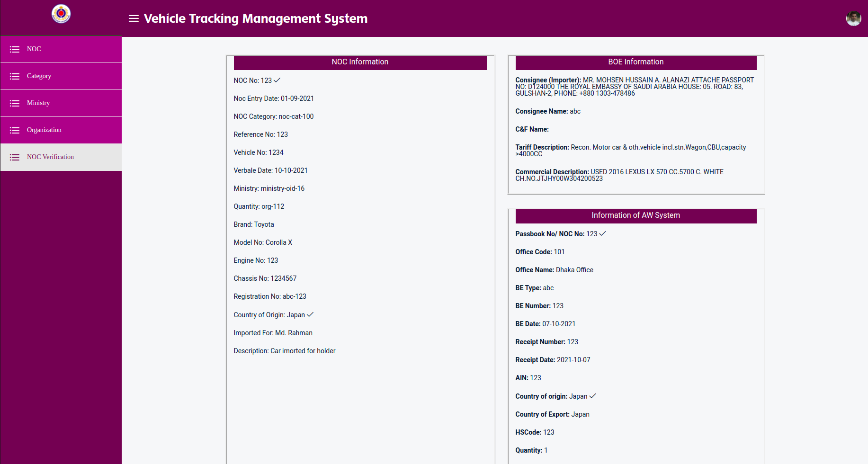Viewport: 868px width, 464px height.
Task: Select Noc Entry Date: 01-09-2021 text
Action: 274,98
